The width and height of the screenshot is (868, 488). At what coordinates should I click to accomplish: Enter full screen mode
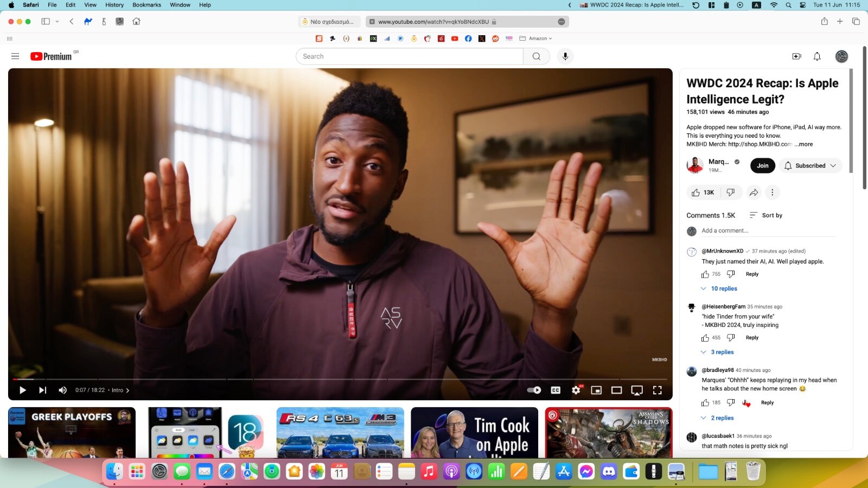coord(658,390)
